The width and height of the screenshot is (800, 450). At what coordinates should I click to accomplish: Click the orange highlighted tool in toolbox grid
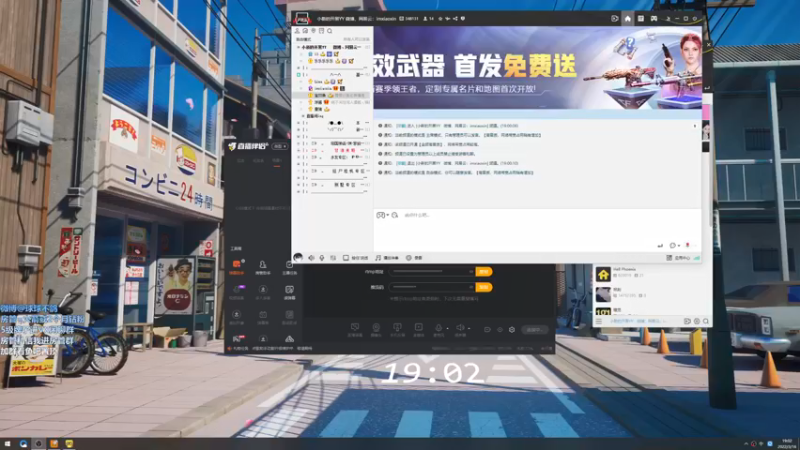236,265
